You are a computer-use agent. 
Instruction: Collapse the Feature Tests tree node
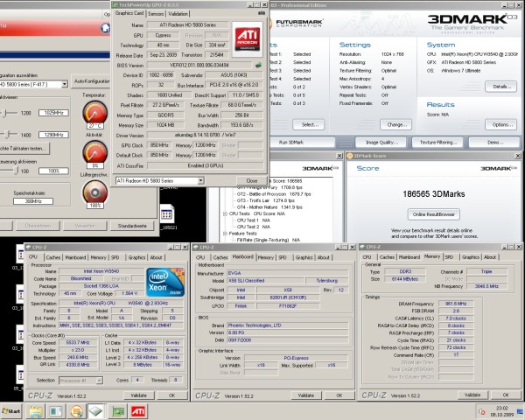click(225, 234)
